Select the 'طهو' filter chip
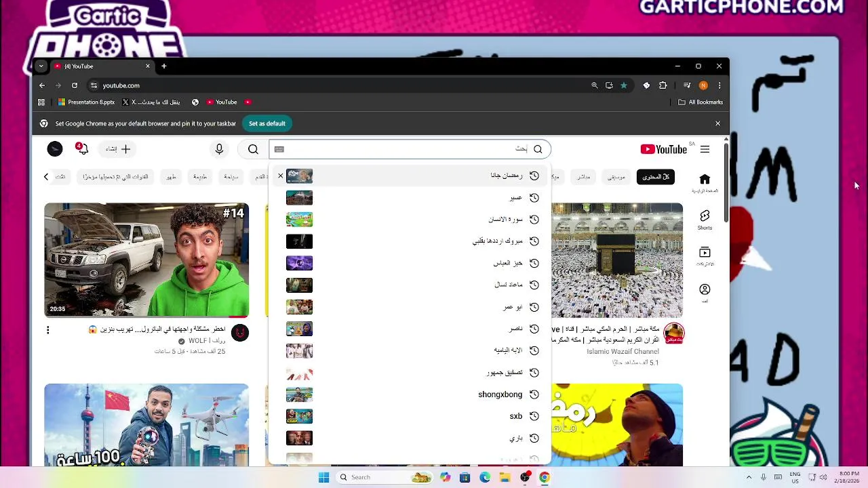Screen dimensions: 868x488 [171, 177]
